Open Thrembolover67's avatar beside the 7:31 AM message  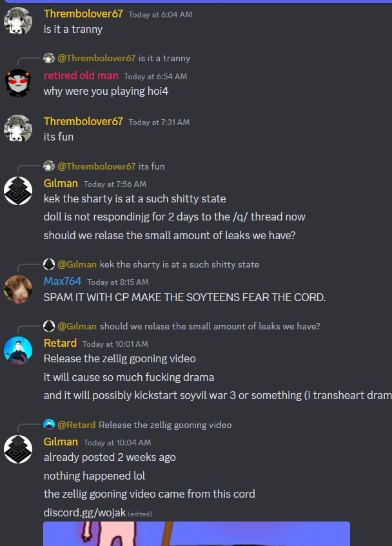[18, 128]
